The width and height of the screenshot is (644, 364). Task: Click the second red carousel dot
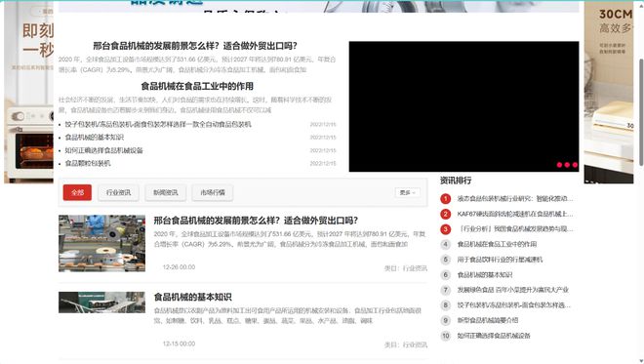pyautogui.click(x=567, y=165)
